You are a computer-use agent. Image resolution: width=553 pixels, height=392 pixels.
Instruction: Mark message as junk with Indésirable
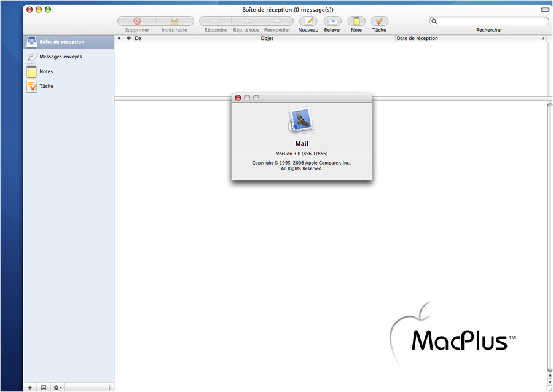175,21
